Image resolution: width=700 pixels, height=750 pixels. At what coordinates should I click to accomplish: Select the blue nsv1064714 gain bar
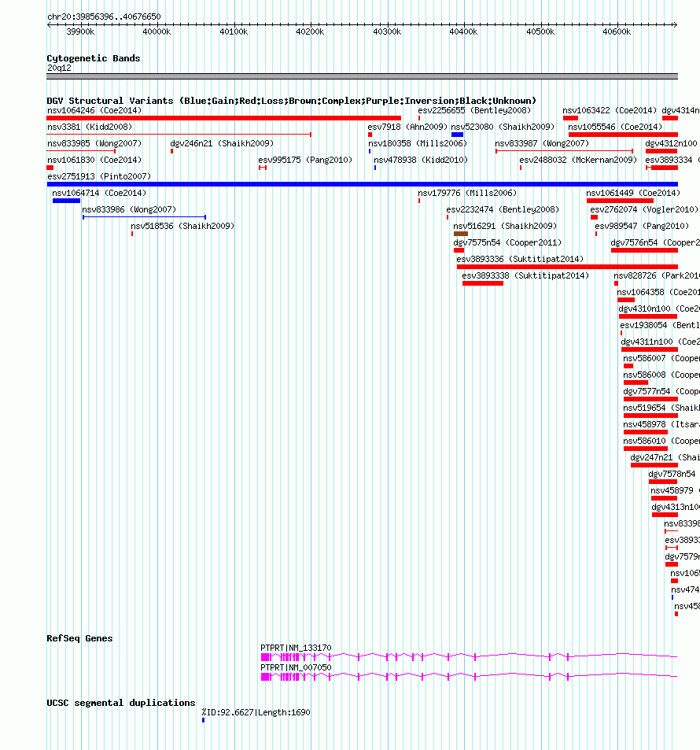[66, 201]
